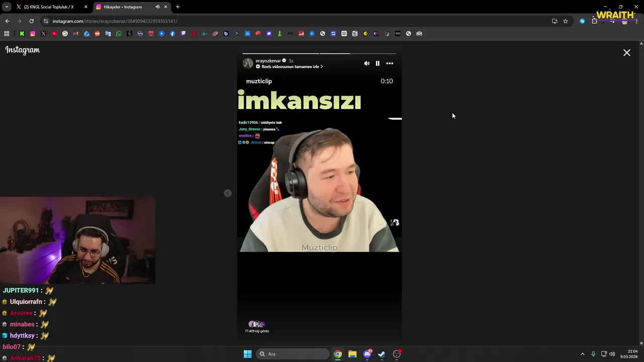The width and height of the screenshot is (644, 362).
Task: Open Chrome from the taskbar
Action: [338, 354]
